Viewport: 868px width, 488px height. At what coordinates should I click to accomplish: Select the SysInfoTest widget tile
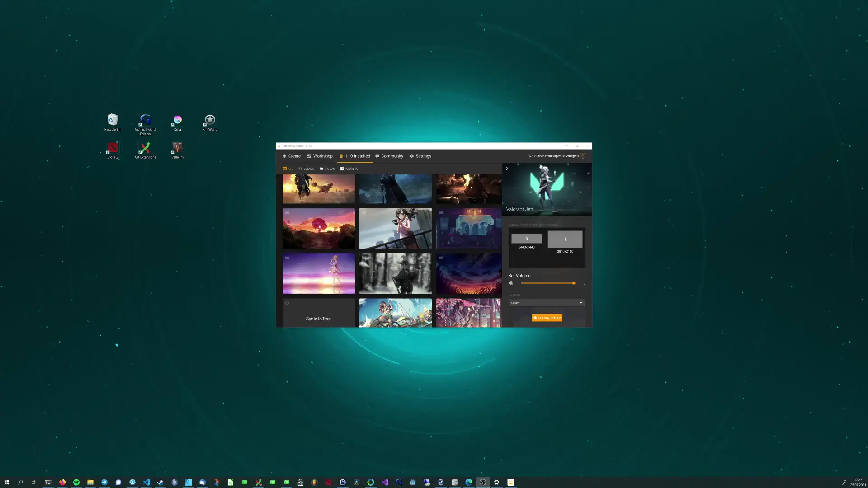point(319,313)
